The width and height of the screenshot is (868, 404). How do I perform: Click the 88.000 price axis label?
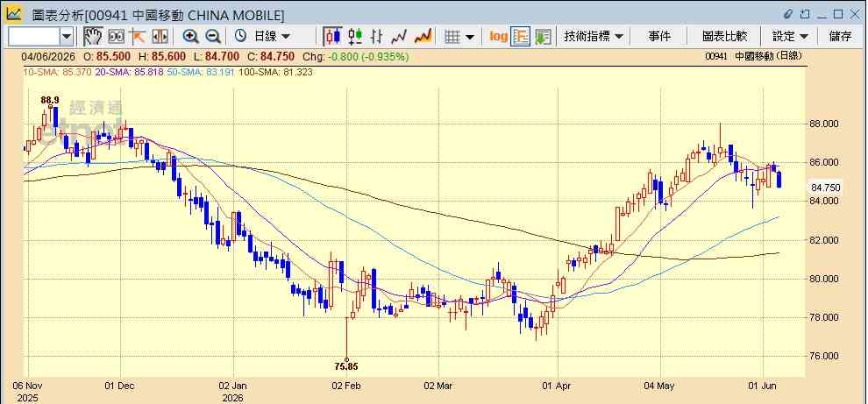tap(826, 124)
